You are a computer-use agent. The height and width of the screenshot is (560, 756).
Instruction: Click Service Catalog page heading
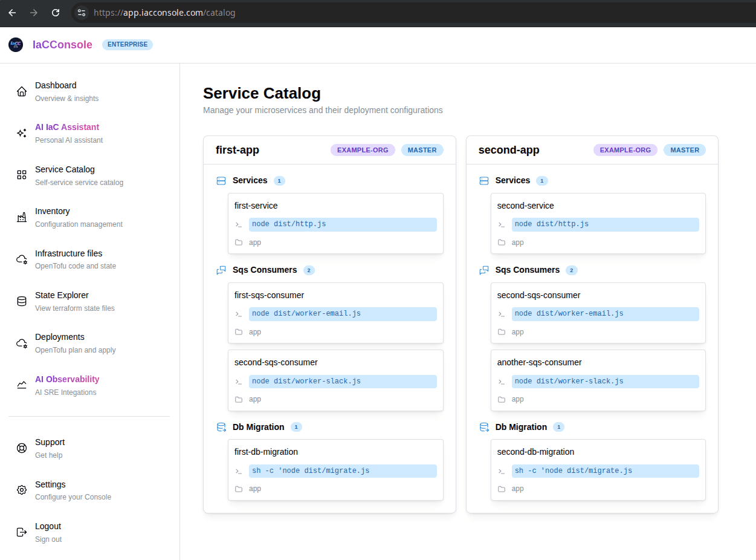262,93
